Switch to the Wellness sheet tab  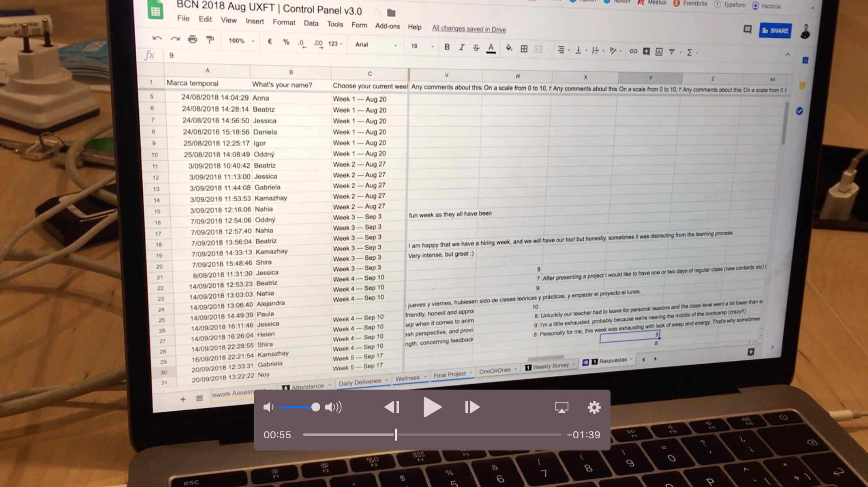[x=411, y=378]
